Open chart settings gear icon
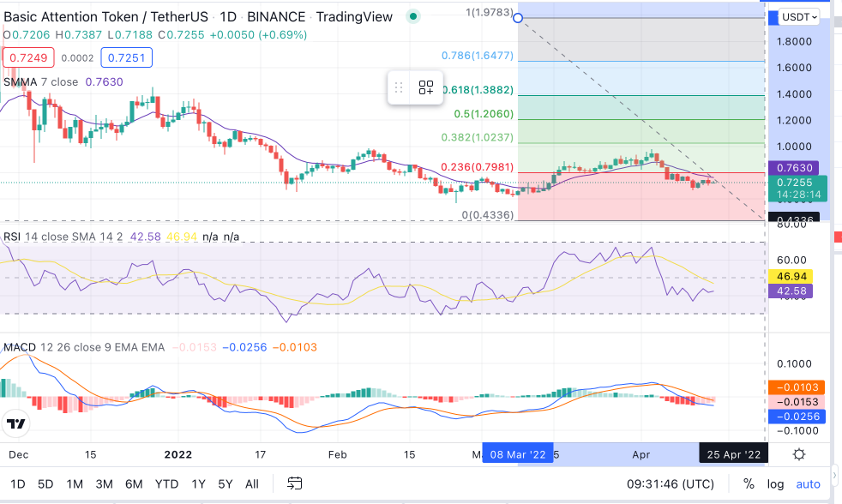 (799, 454)
